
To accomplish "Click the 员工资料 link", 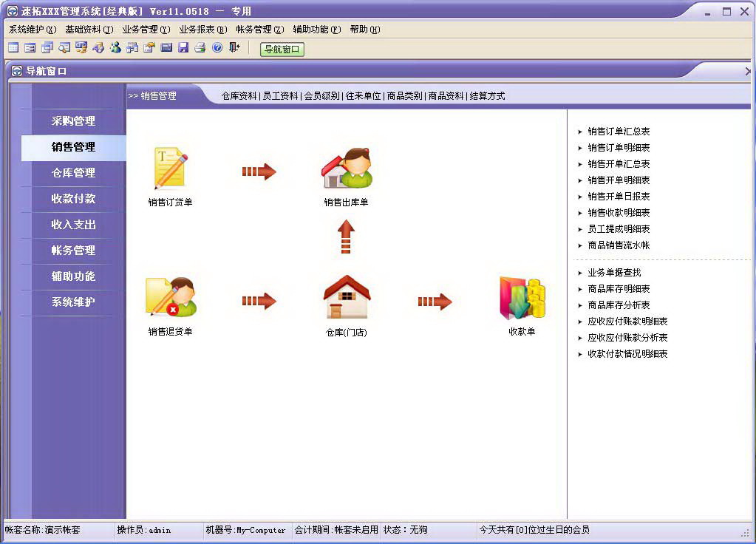I will click(x=281, y=96).
